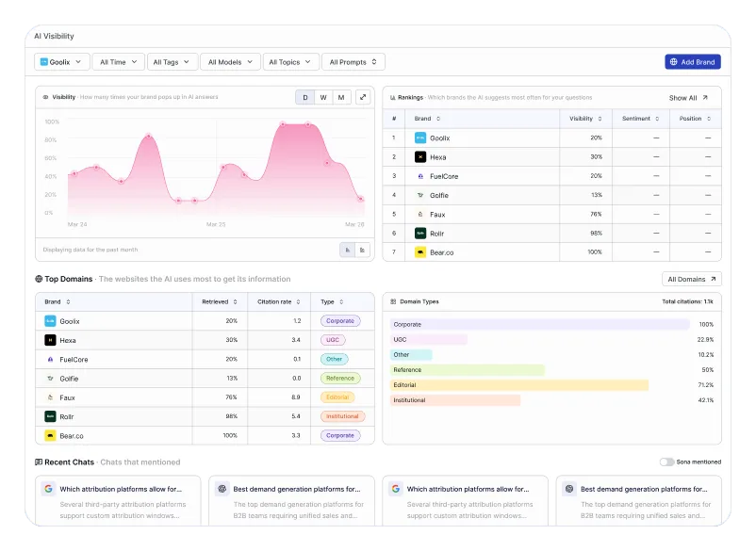Open the All Prompts selector
This screenshot has height=551, width=756.
[353, 61]
